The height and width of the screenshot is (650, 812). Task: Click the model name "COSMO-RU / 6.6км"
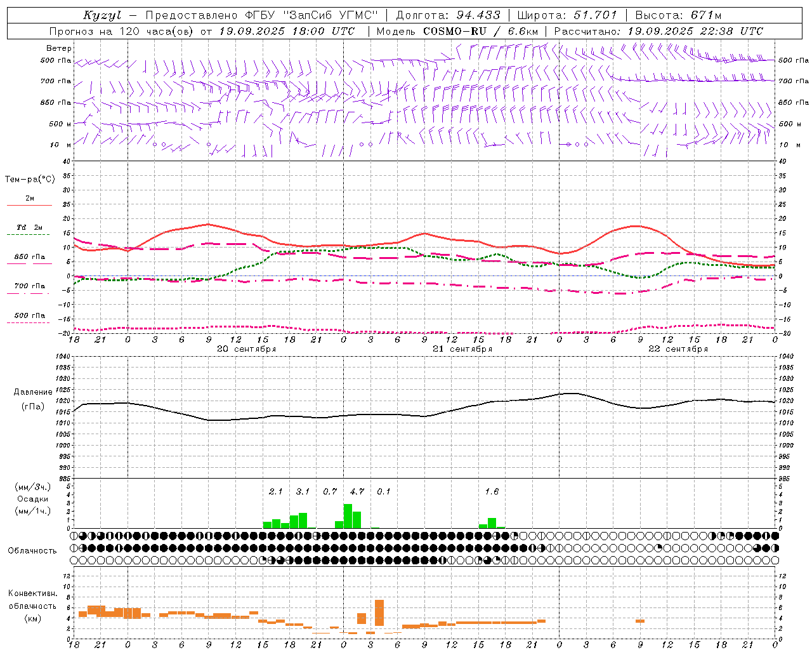tap(481, 31)
